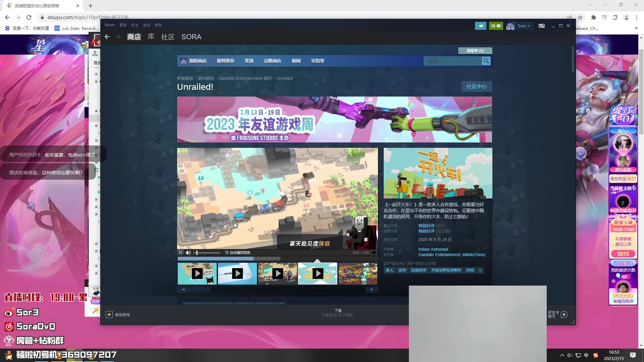Enter Steam Big Picture mode

point(541,26)
